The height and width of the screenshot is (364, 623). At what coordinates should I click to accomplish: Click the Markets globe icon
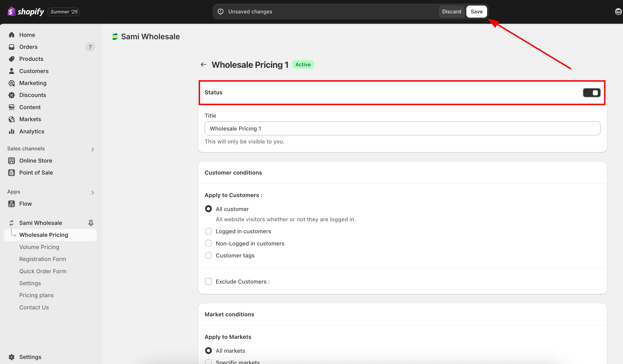click(11, 119)
